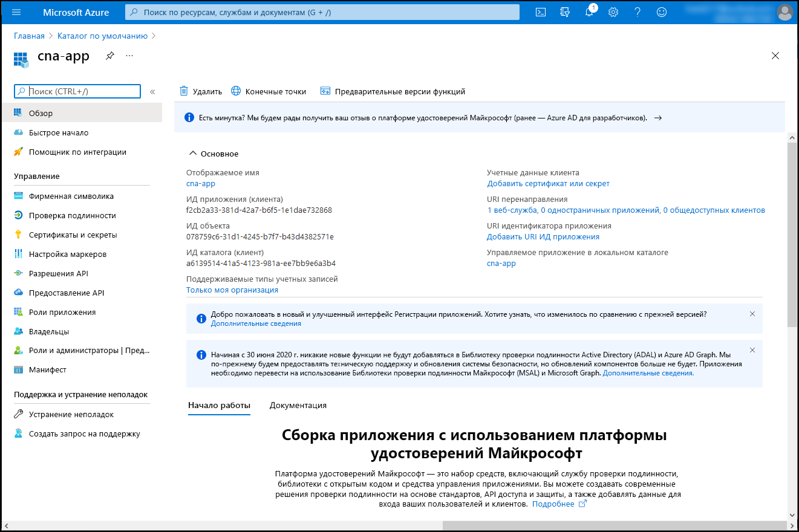This screenshot has width=799, height=532.
Task: Click Каталог по умолчанию breadcrumb
Action: [103, 36]
